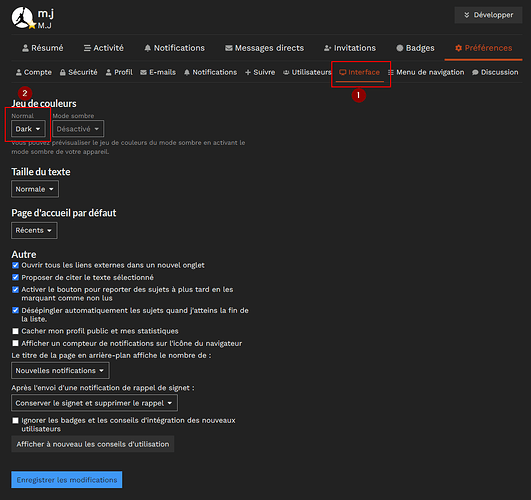531x500 pixels.
Task: Enable notification counter on browser icon
Action: point(15,343)
